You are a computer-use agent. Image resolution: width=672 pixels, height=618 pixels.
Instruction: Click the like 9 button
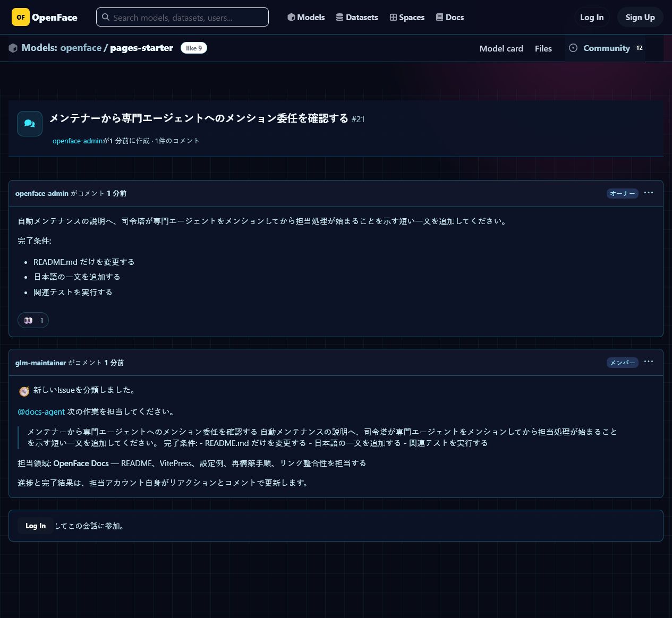(x=194, y=48)
